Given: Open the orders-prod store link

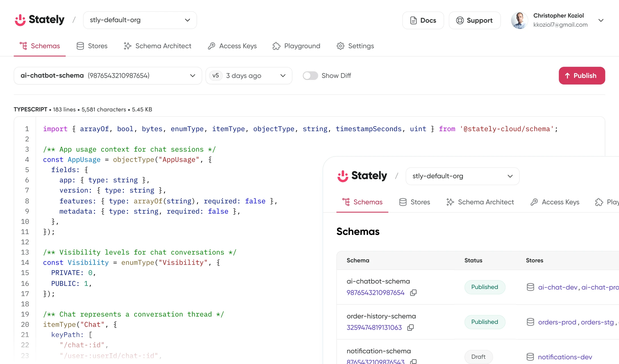Looking at the screenshot, I should [x=557, y=322].
